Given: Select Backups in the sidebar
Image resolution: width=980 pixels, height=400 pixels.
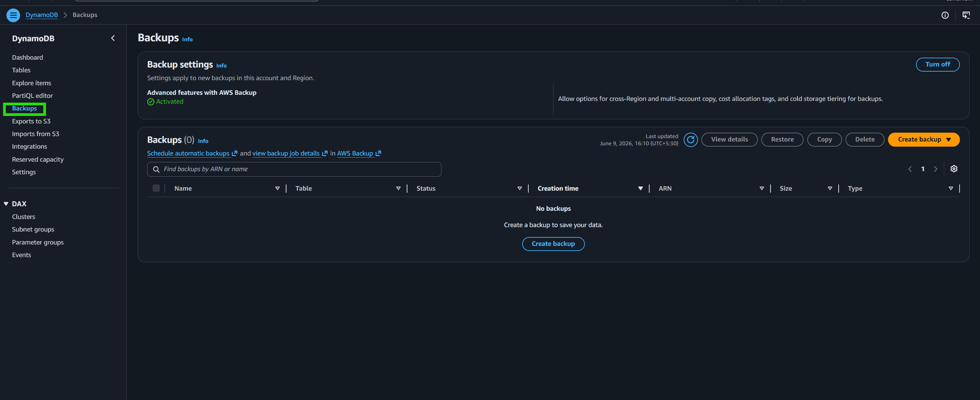Looking at the screenshot, I should [x=24, y=108].
